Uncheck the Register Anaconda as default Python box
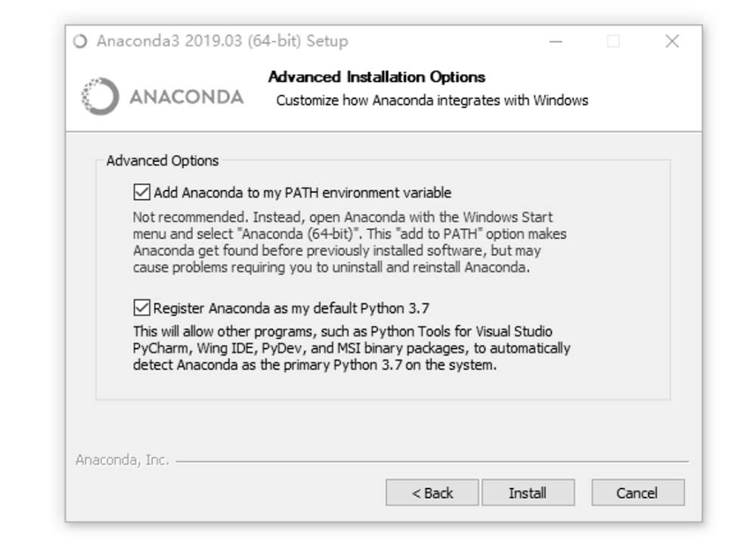This screenshot has height=540, width=756. pos(142,307)
